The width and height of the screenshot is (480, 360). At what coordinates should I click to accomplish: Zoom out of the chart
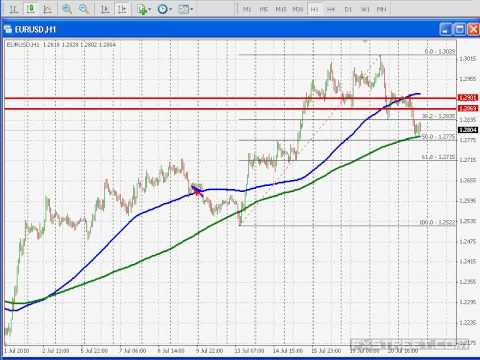84,9
